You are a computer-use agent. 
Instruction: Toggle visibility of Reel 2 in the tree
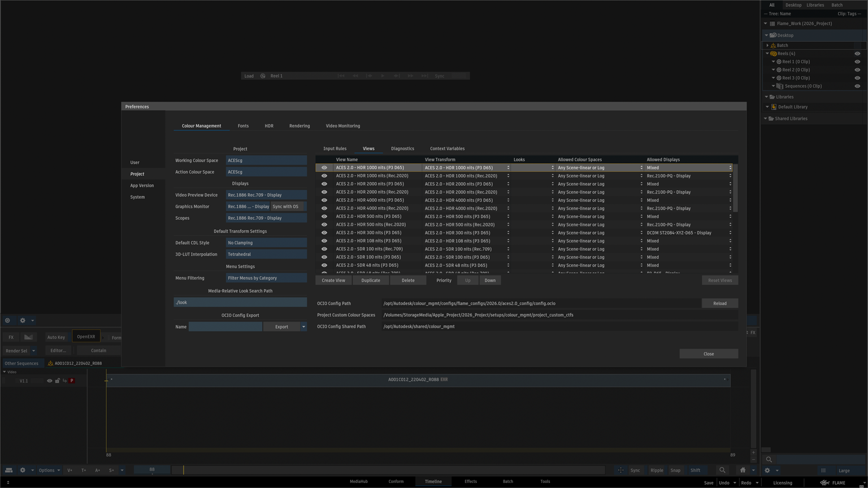click(857, 70)
